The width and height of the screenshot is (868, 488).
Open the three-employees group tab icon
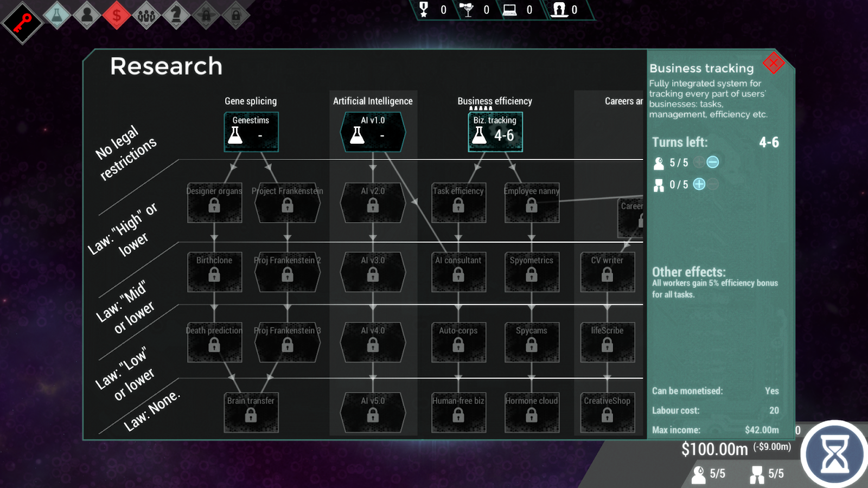[146, 15]
